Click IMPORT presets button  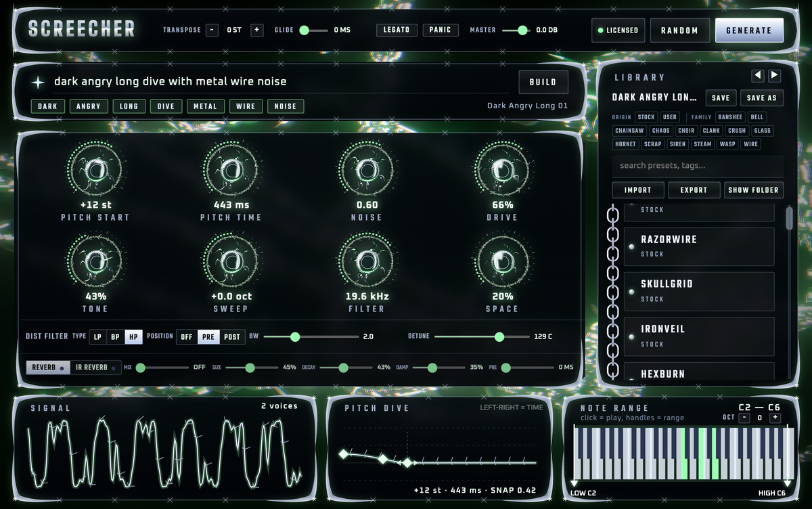click(637, 190)
